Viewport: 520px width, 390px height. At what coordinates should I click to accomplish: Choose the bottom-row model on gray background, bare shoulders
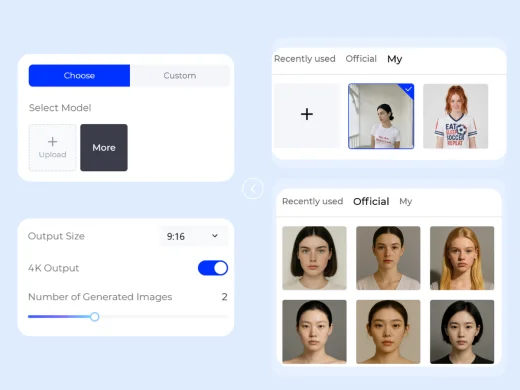[x=314, y=332]
